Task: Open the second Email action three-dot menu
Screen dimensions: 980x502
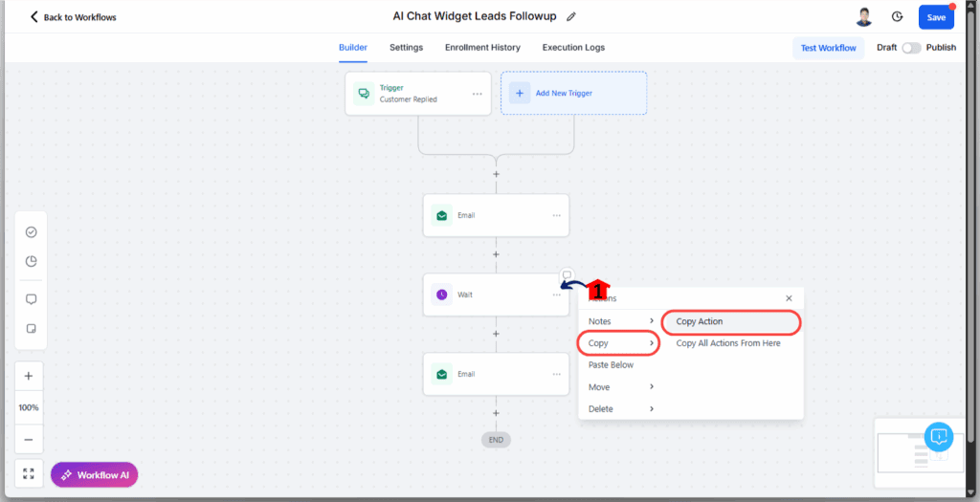Action: (556, 374)
